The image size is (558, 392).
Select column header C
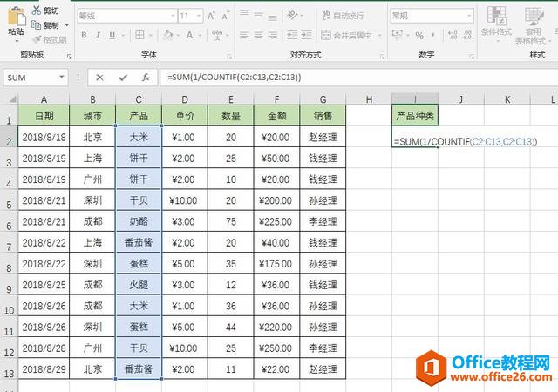pyautogui.click(x=138, y=99)
